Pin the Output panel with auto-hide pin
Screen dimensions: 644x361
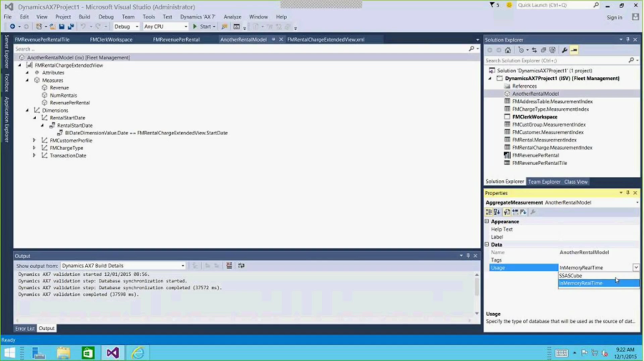point(468,256)
